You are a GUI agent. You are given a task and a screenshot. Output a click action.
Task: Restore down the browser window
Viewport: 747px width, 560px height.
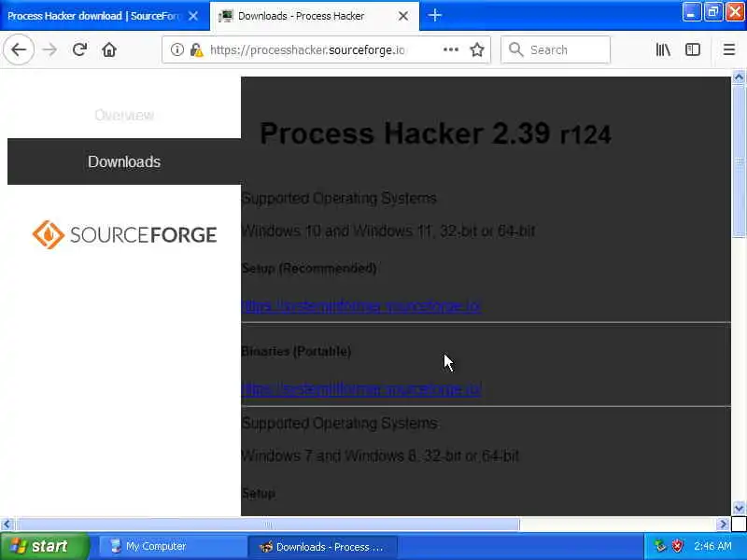click(x=713, y=12)
